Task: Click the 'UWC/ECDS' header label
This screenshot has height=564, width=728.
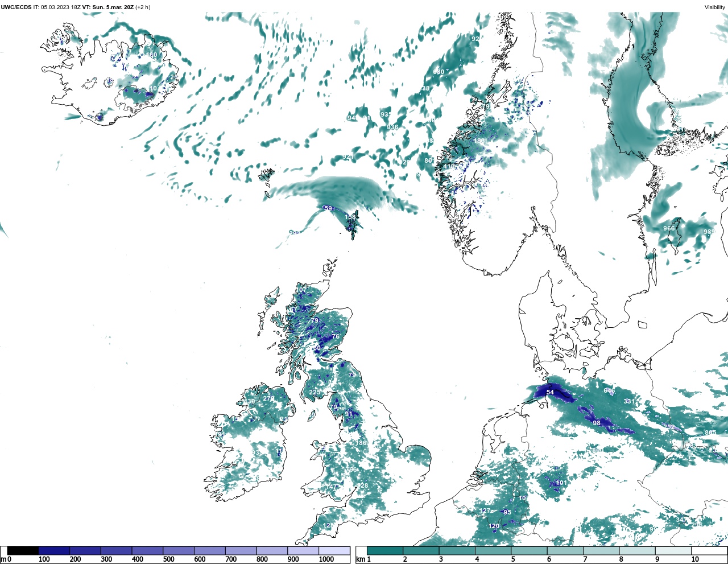Action: 15,7
